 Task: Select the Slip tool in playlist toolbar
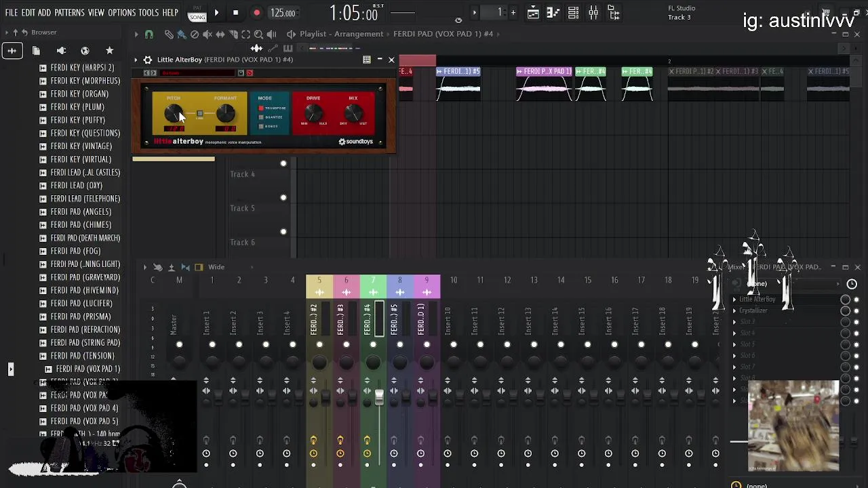pos(220,34)
